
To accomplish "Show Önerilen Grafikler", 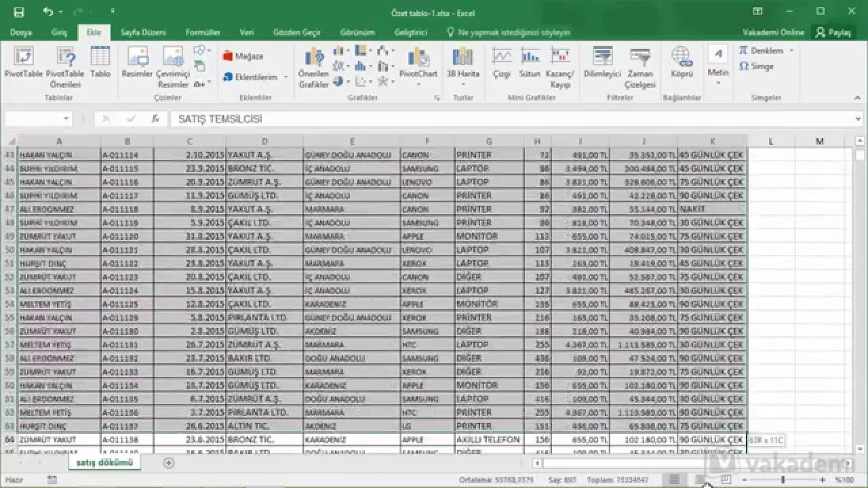I will coord(313,68).
